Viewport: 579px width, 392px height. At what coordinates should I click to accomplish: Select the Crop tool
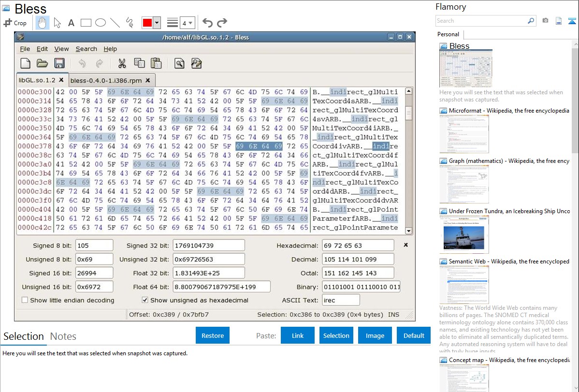pos(15,23)
